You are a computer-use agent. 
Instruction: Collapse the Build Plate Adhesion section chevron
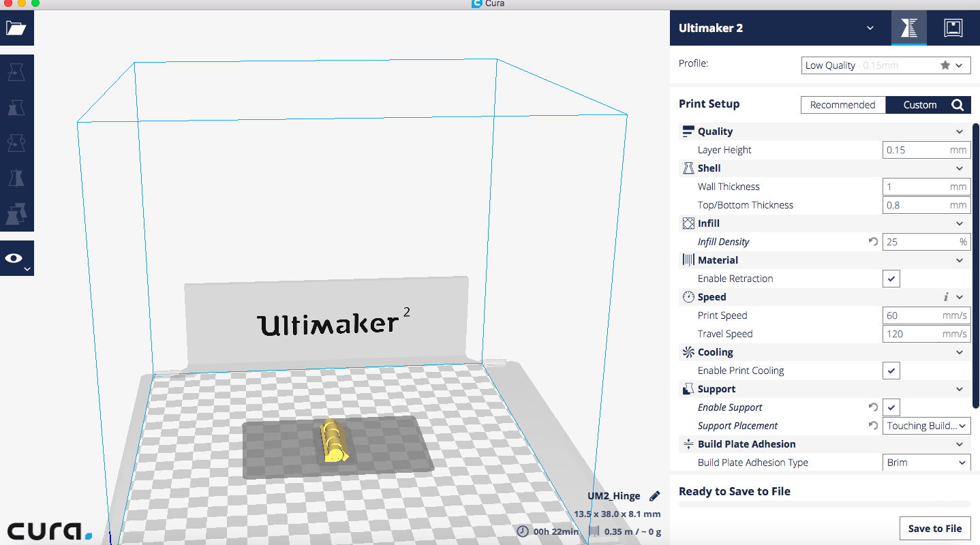pos(960,444)
